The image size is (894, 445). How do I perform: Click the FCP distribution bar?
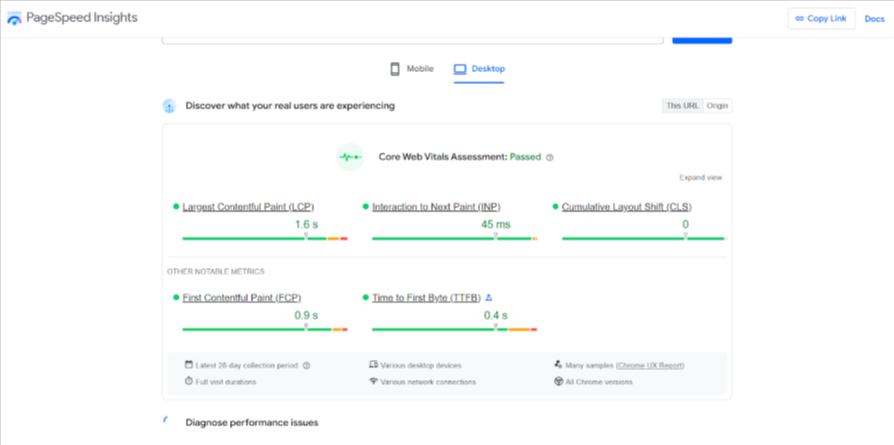pyautogui.click(x=265, y=329)
